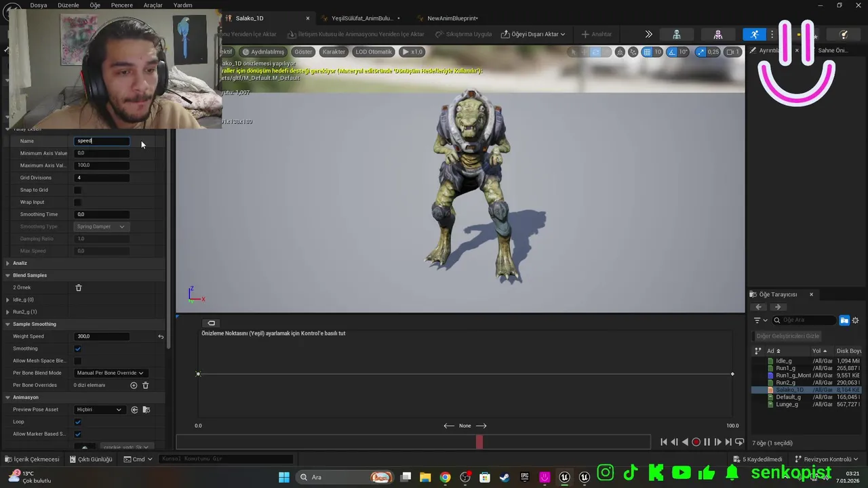This screenshot has height=488, width=868.
Task: Open İçerik Çekmecesi content drawer
Action: (32, 459)
